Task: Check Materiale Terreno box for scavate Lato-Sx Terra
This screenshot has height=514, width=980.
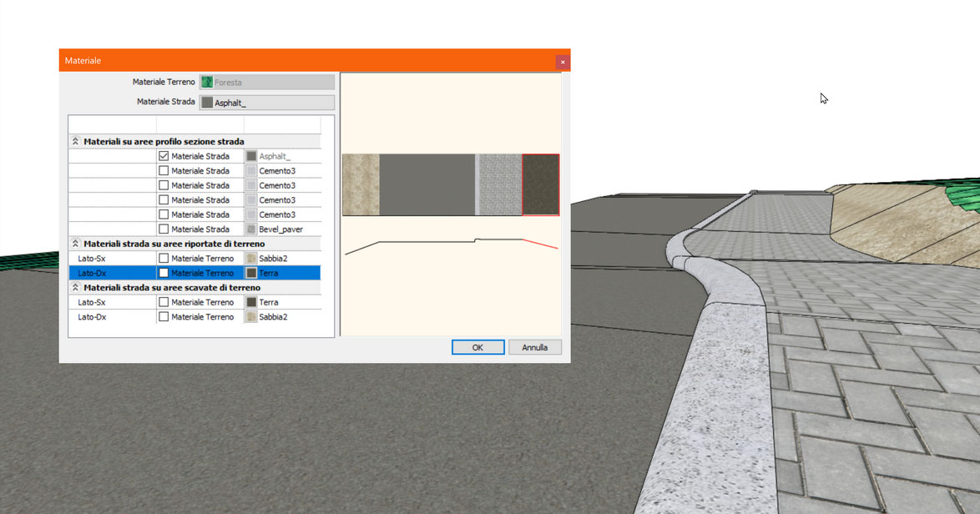Action: (x=164, y=302)
